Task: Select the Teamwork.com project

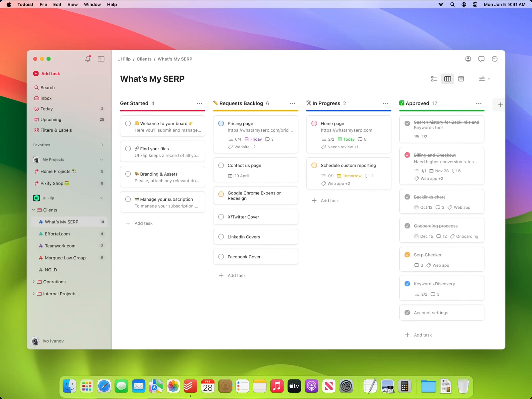Action: (69, 246)
